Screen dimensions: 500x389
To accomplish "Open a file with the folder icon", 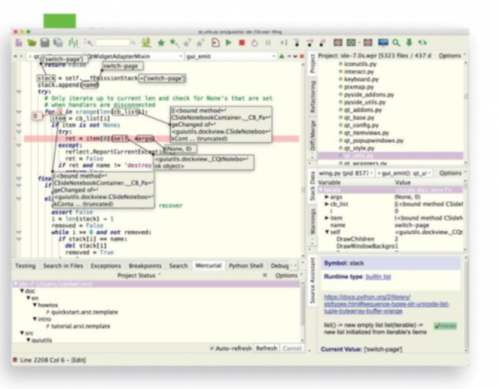I will [x=32, y=43].
